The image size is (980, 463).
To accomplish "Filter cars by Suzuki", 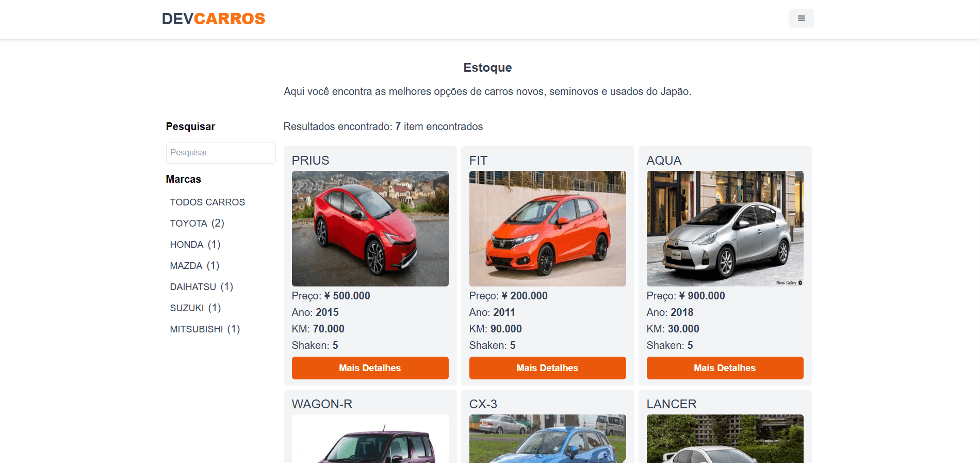I will (x=195, y=308).
